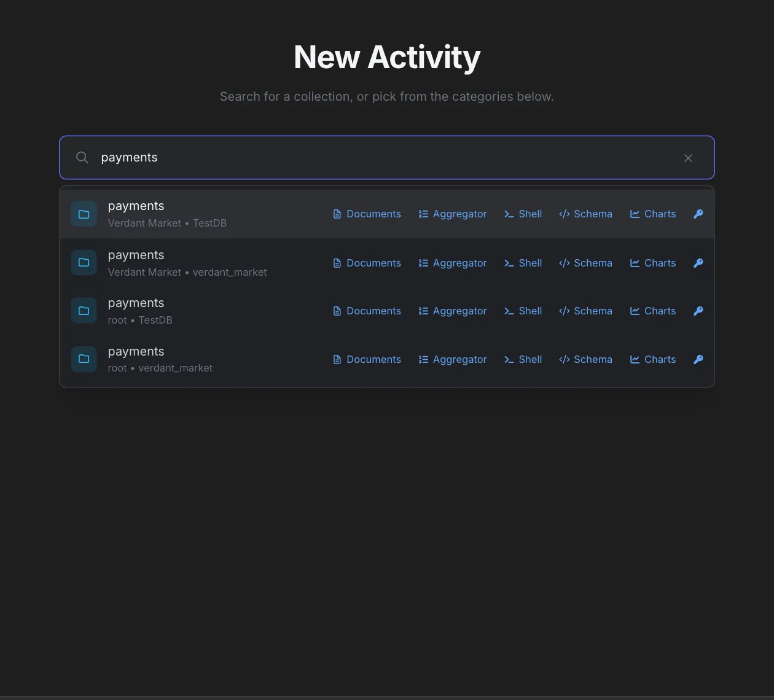Viewport: 774px width, 700px height.
Task: Open Documents for Verdant Market TestDB payments
Action: pyautogui.click(x=367, y=214)
